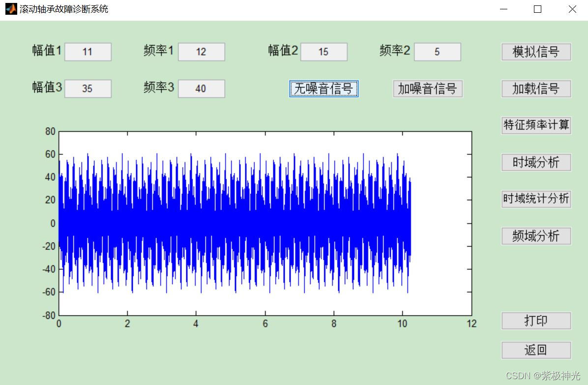588x385 pixels.
Task: Click y-axis tick label 80
Action: coord(50,132)
